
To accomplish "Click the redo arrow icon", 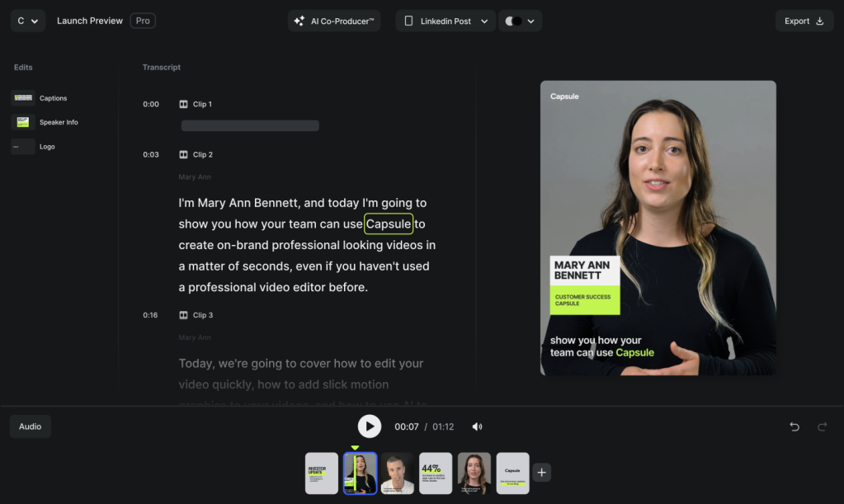I will (822, 426).
